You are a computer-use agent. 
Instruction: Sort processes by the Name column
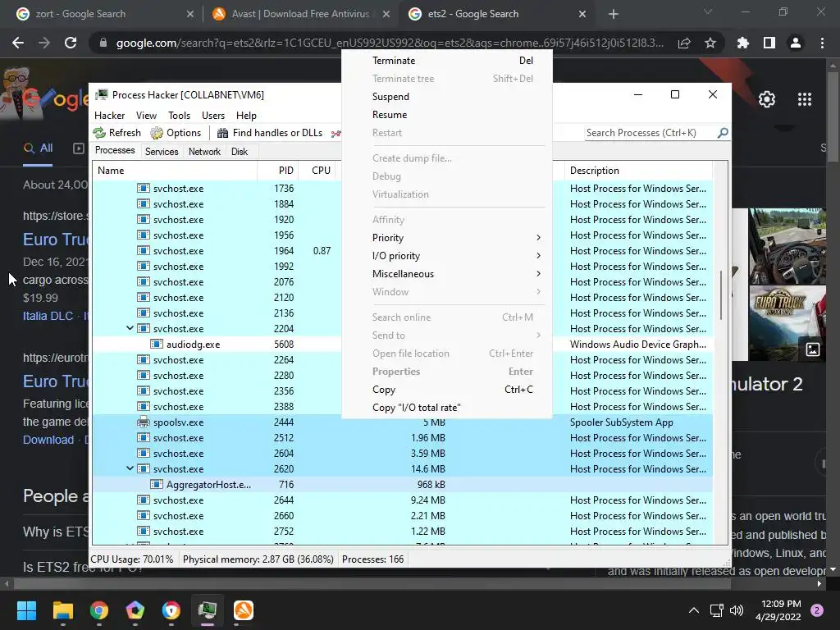[x=175, y=171]
